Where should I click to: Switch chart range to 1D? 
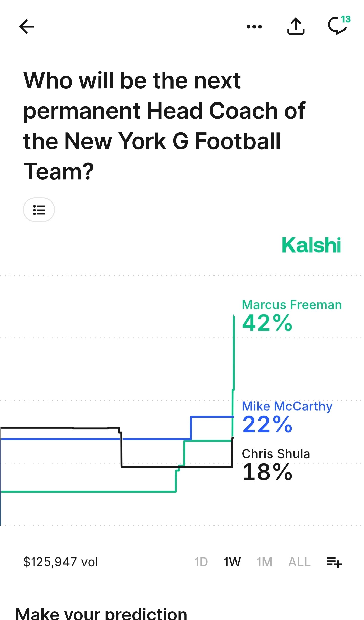201,562
